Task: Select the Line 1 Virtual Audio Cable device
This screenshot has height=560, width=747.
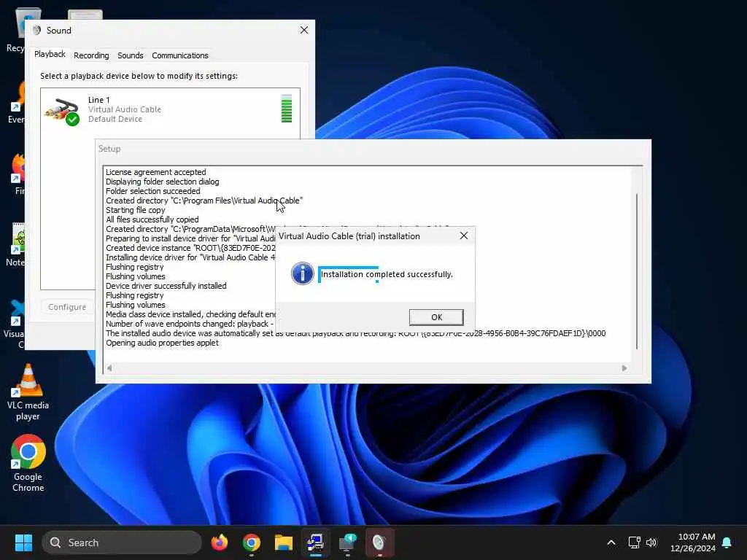Action: [x=170, y=109]
